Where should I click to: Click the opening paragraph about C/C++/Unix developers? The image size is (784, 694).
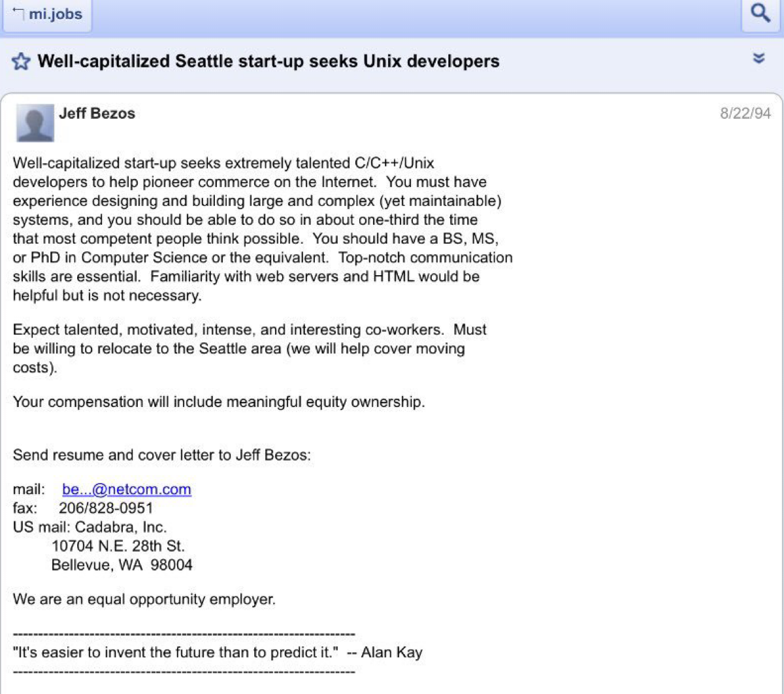(261, 229)
